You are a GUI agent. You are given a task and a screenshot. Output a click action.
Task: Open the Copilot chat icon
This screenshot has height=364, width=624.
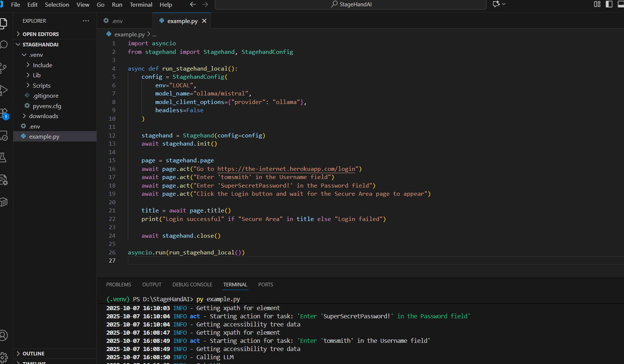click(496, 4)
